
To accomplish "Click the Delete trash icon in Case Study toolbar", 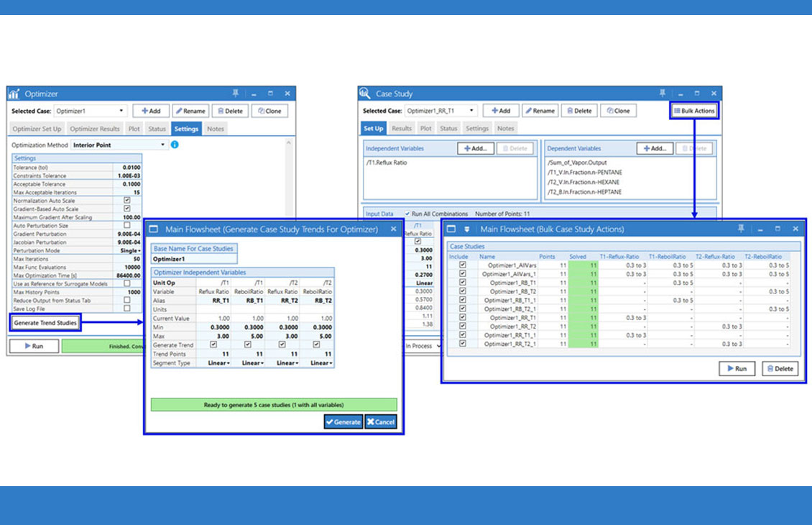I will tap(571, 110).
